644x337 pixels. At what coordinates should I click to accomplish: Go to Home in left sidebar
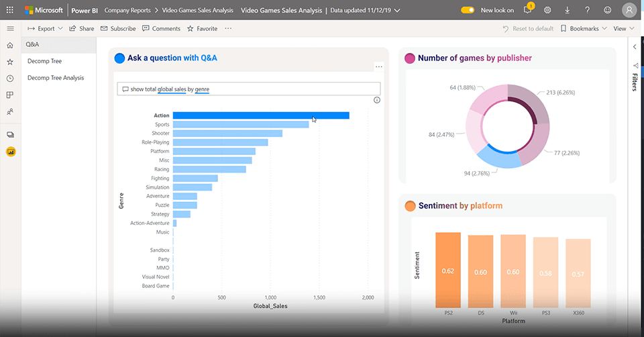(x=10, y=45)
